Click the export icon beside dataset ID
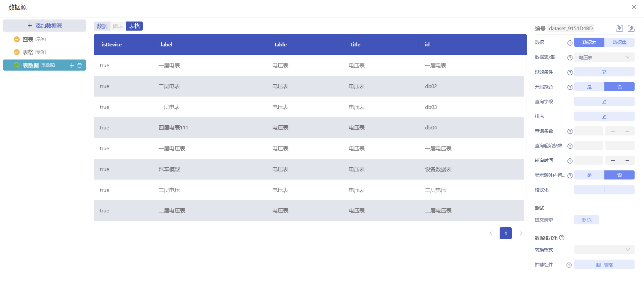644x282 pixels. pyautogui.click(x=631, y=28)
